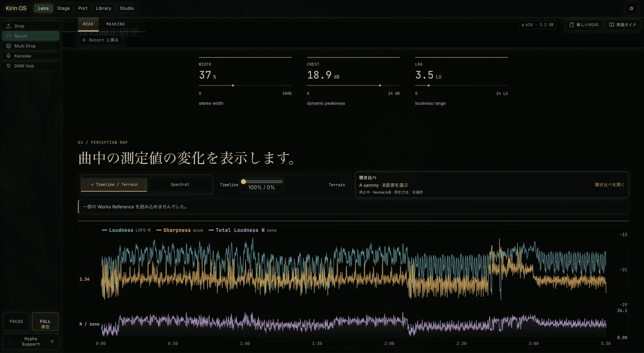Open the Multi Drop page
The height and width of the screenshot is (353, 644).
pos(31,46)
